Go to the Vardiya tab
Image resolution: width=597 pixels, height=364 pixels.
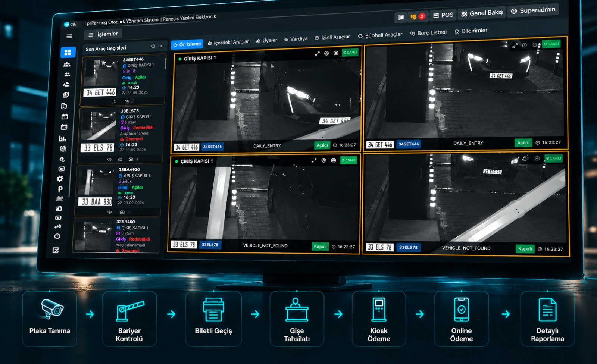[x=296, y=39]
